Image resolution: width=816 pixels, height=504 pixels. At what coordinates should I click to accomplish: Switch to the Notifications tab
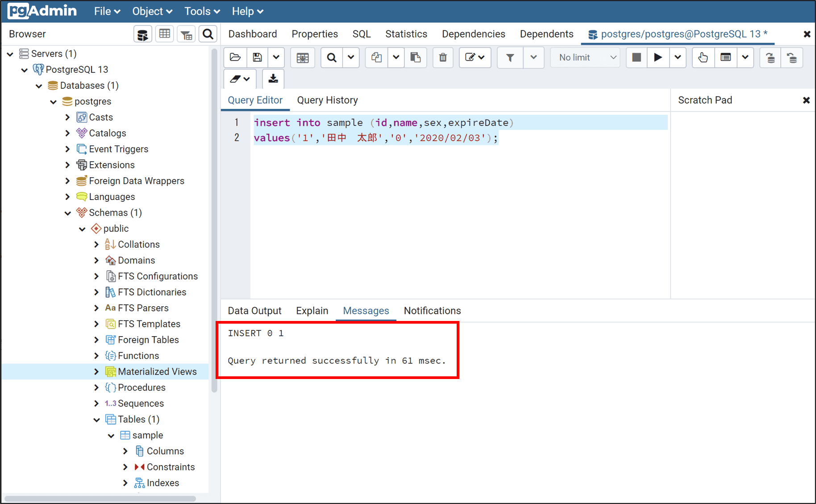[433, 311]
